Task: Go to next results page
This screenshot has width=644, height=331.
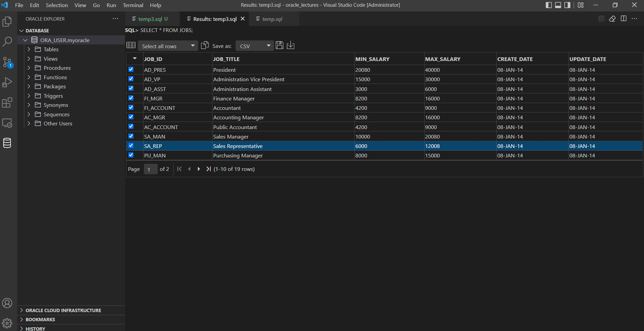Action: click(199, 169)
